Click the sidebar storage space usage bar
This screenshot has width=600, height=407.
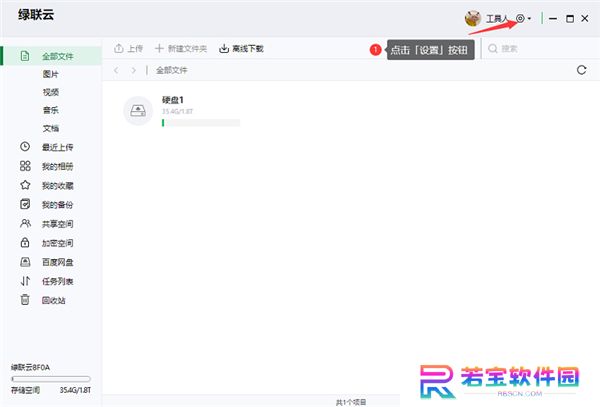tap(51, 379)
